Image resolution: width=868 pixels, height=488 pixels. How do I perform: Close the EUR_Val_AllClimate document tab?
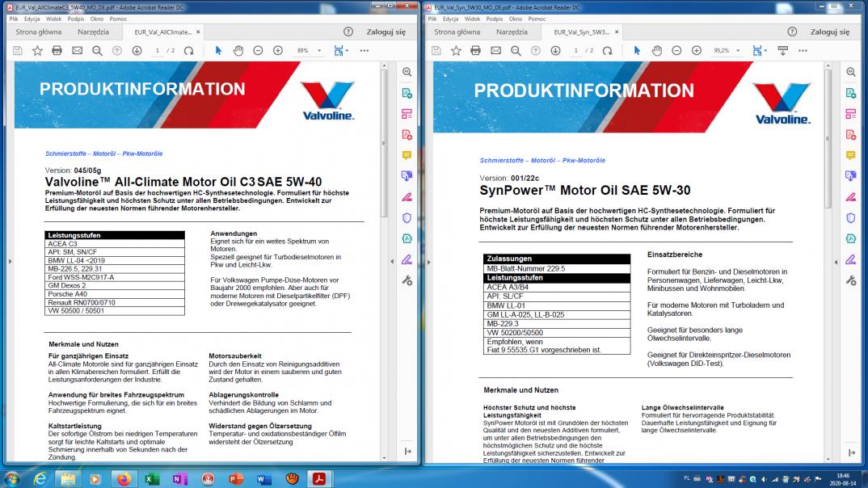tap(198, 32)
